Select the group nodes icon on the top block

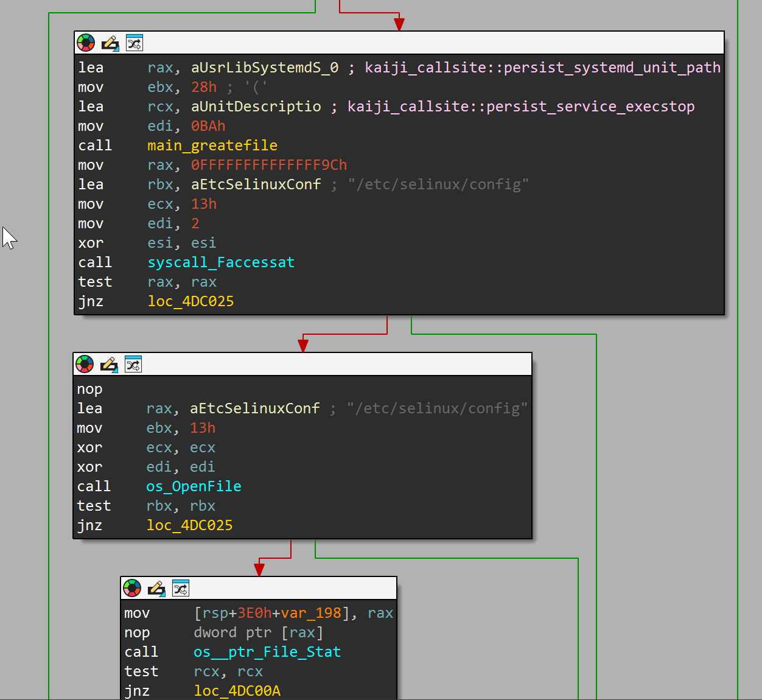pyautogui.click(x=134, y=43)
